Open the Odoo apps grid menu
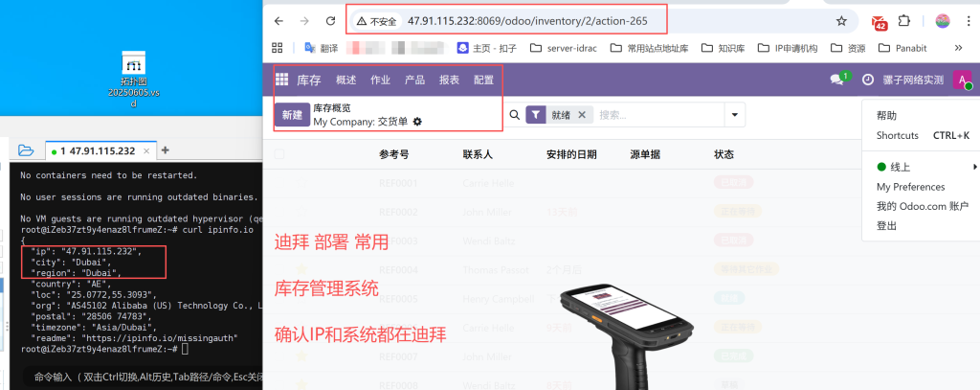This screenshot has width=980, height=390. [282, 80]
